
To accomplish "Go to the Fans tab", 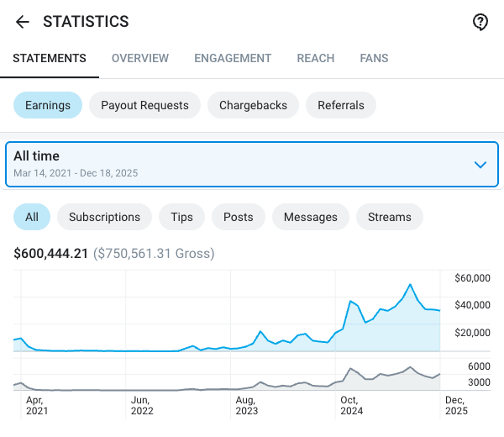I will click(x=374, y=59).
